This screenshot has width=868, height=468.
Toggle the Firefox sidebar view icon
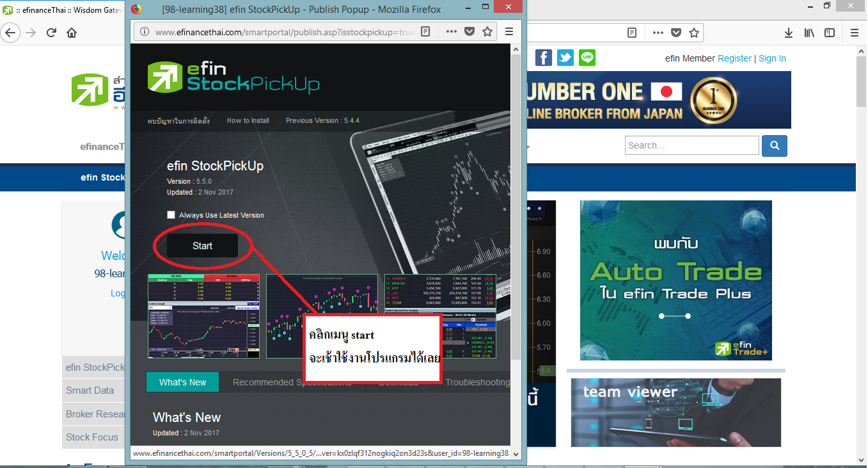pyautogui.click(x=830, y=33)
